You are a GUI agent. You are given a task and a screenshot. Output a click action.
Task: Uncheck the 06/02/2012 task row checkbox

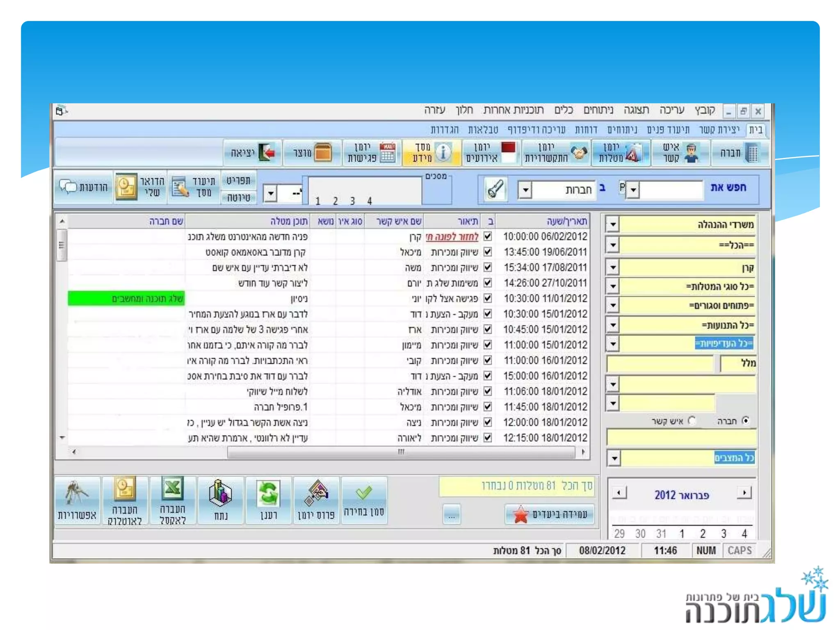pyautogui.click(x=488, y=237)
